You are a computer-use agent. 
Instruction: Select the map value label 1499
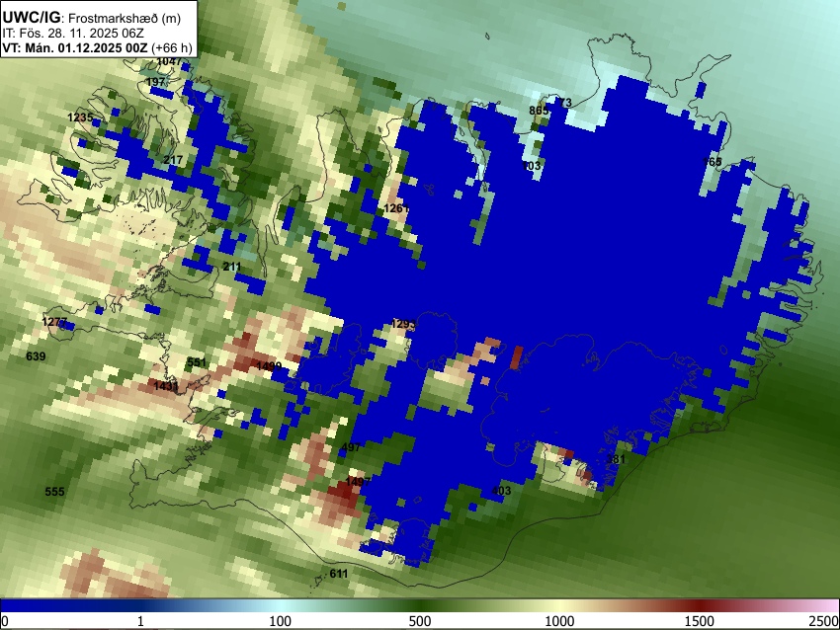(269, 366)
